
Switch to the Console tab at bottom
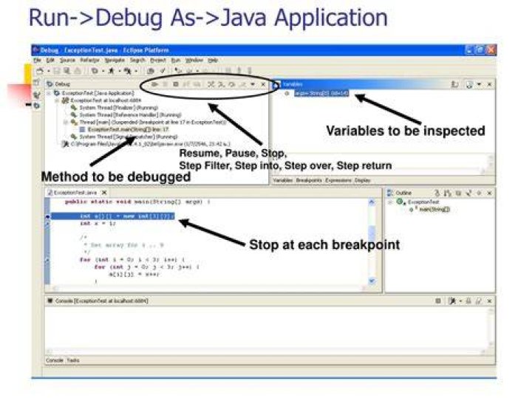(54, 360)
